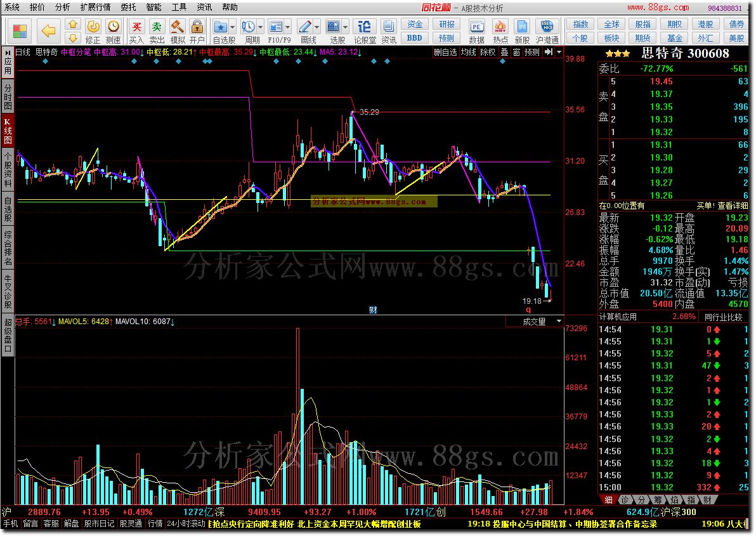Click the BBD toolbar button
Screen dimensions: 756x536
point(415,37)
